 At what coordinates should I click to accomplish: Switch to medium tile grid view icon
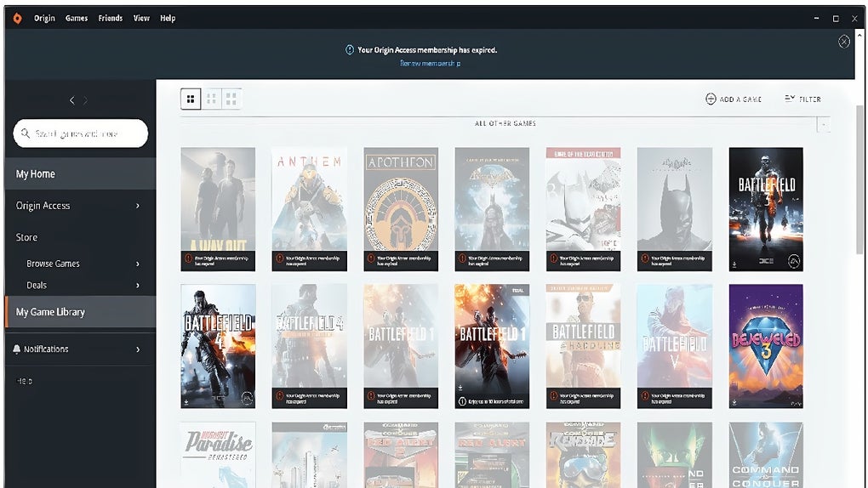tap(211, 99)
